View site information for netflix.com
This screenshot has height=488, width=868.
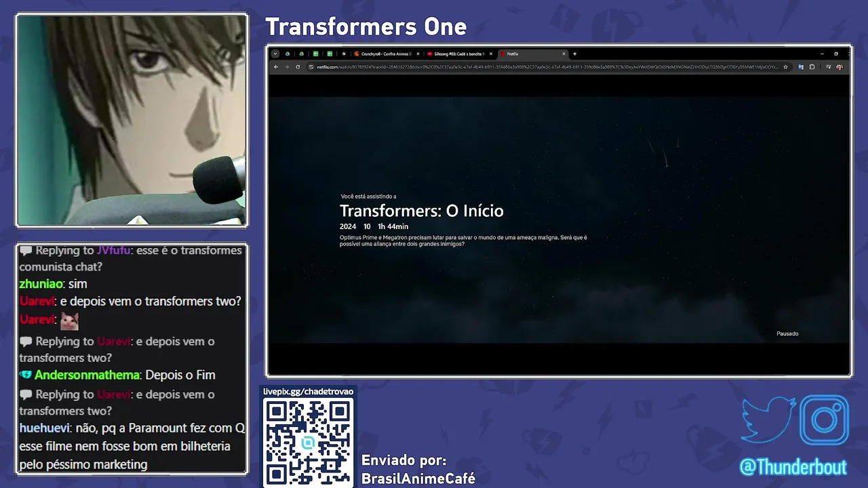pyautogui.click(x=311, y=67)
